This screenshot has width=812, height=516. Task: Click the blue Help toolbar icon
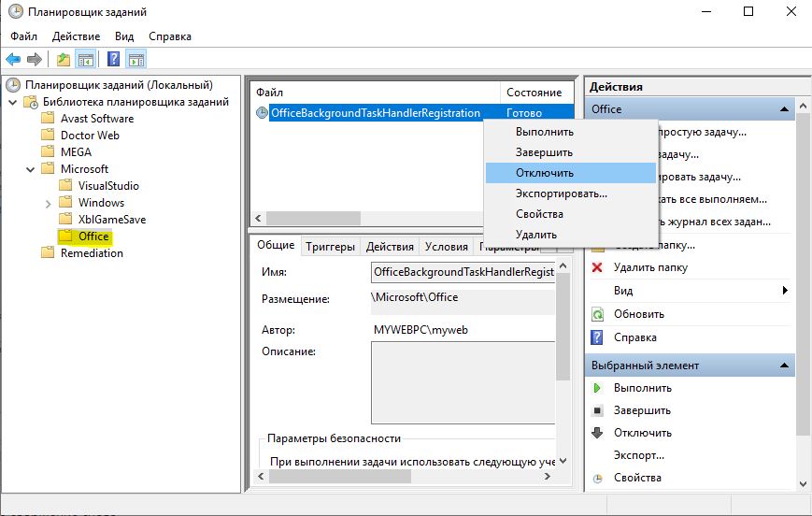click(113, 59)
